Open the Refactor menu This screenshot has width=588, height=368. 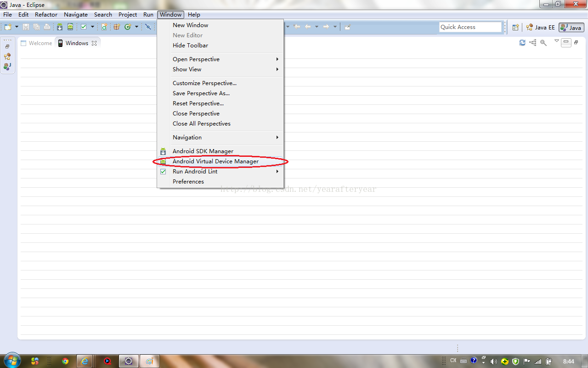point(46,15)
